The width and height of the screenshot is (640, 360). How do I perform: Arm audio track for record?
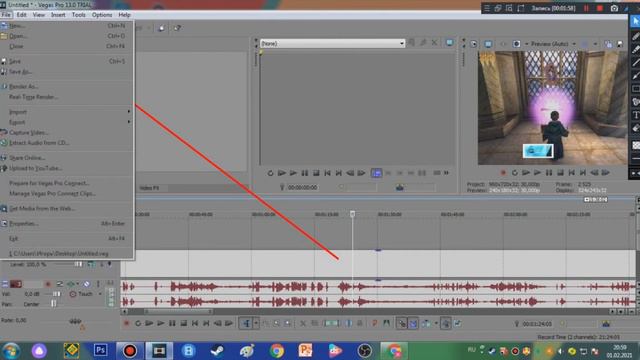pos(48,284)
